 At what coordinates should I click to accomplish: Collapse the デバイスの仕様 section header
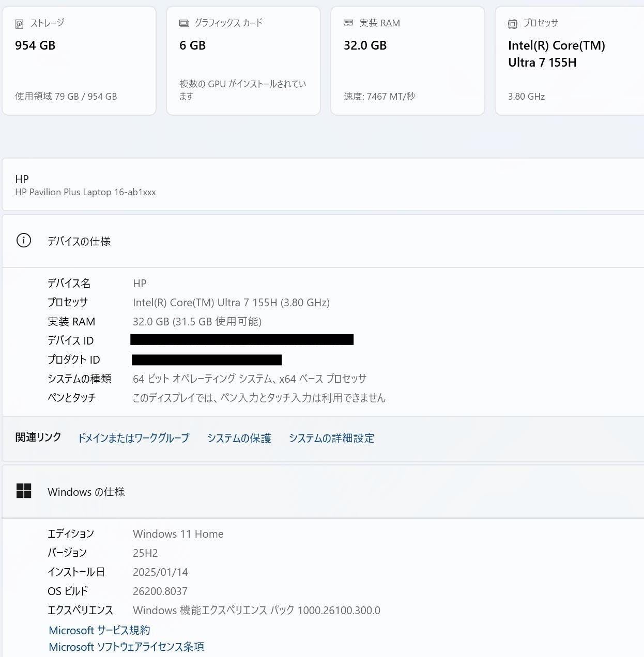323,241
